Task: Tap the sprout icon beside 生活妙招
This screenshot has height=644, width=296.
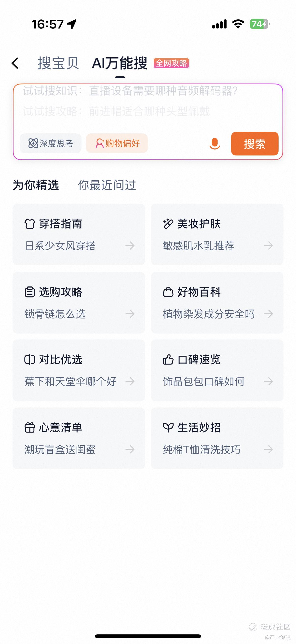Action: [x=168, y=428]
